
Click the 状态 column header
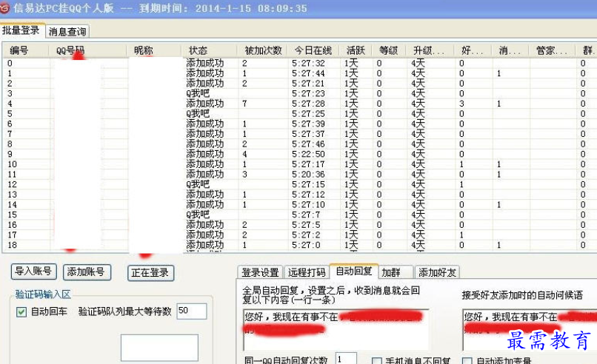[x=209, y=50]
